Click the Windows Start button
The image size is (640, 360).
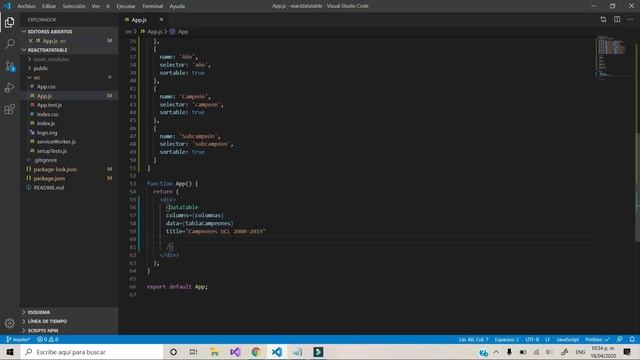pos(10,352)
